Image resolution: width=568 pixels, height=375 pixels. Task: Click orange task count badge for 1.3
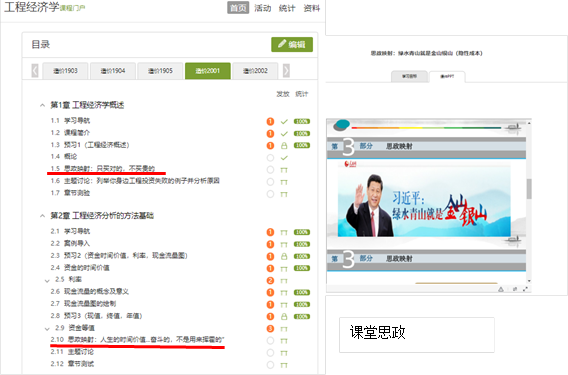coord(270,146)
